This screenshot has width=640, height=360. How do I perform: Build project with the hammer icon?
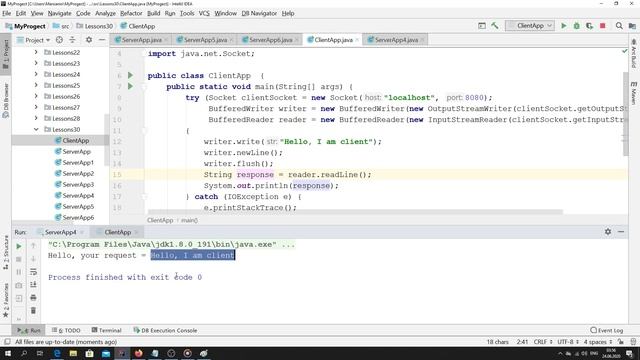coord(495,26)
